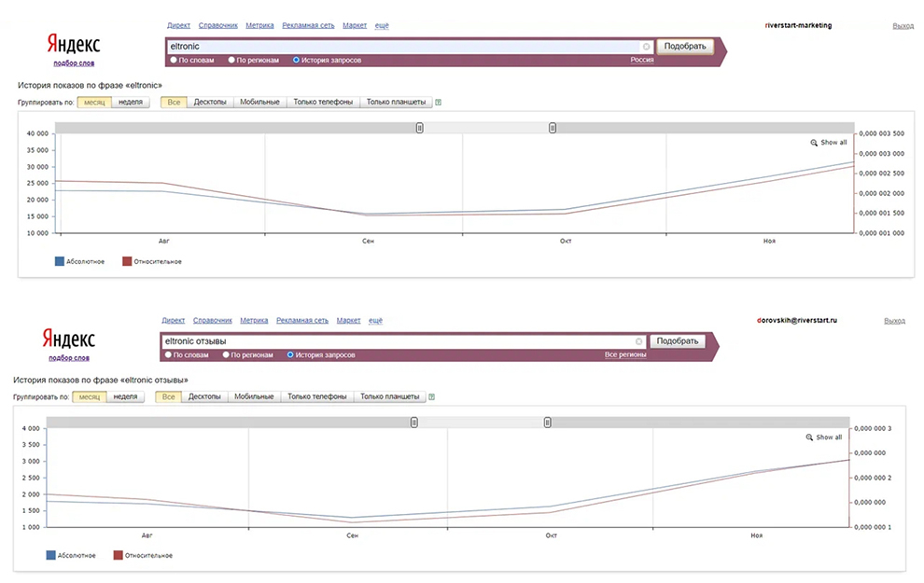Open 'Метрика' link in bottom navigation
Screen dimensions: 924x583
pyautogui.click(x=254, y=320)
